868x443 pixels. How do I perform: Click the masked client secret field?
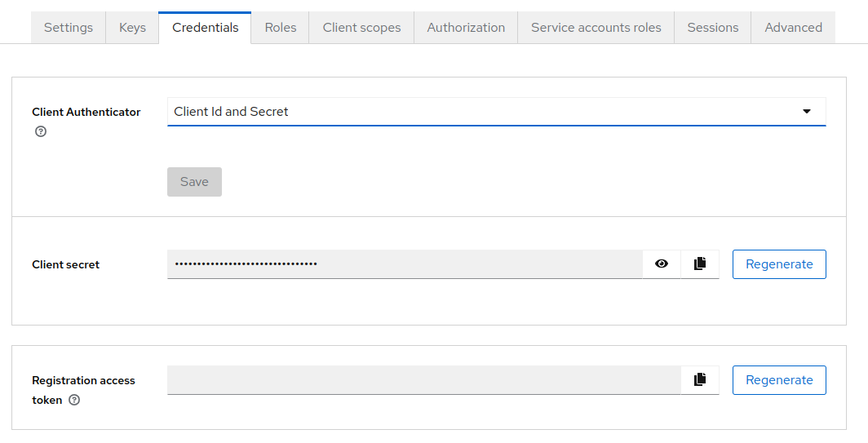(404, 264)
